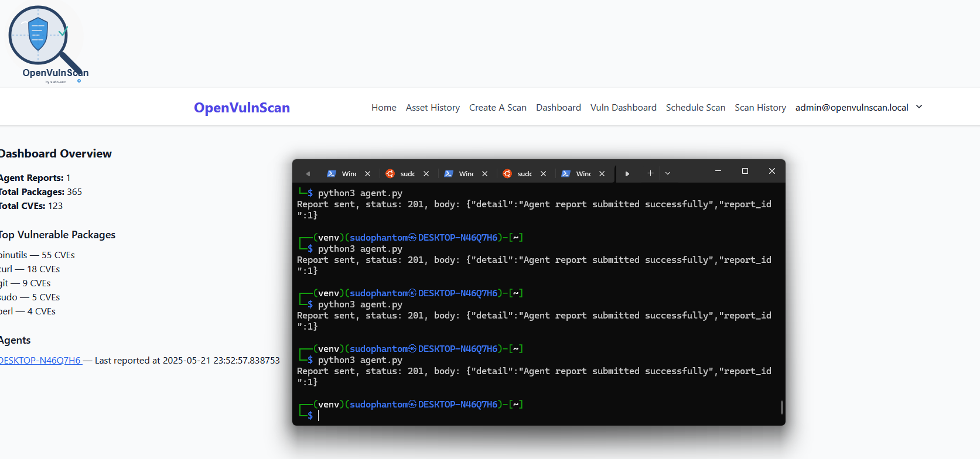Image resolution: width=980 pixels, height=459 pixels.
Task: Click the 'Total Packages: 365' line
Action: [x=40, y=192]
